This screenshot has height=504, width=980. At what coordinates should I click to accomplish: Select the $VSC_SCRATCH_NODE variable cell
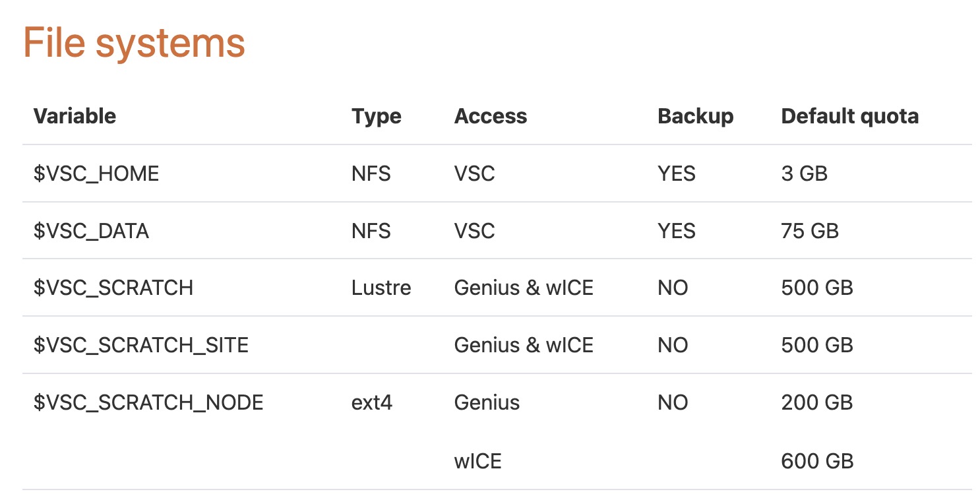(x=148, y=402)
